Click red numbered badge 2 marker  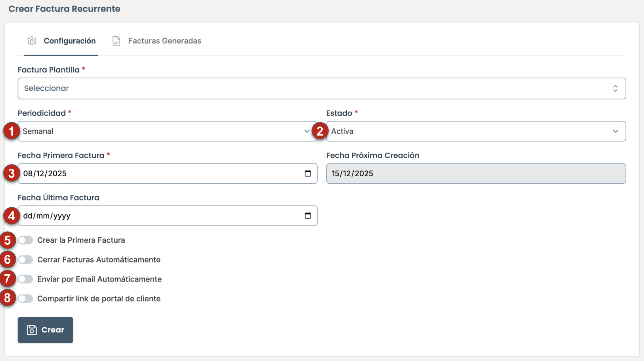(x=320, y=131)
